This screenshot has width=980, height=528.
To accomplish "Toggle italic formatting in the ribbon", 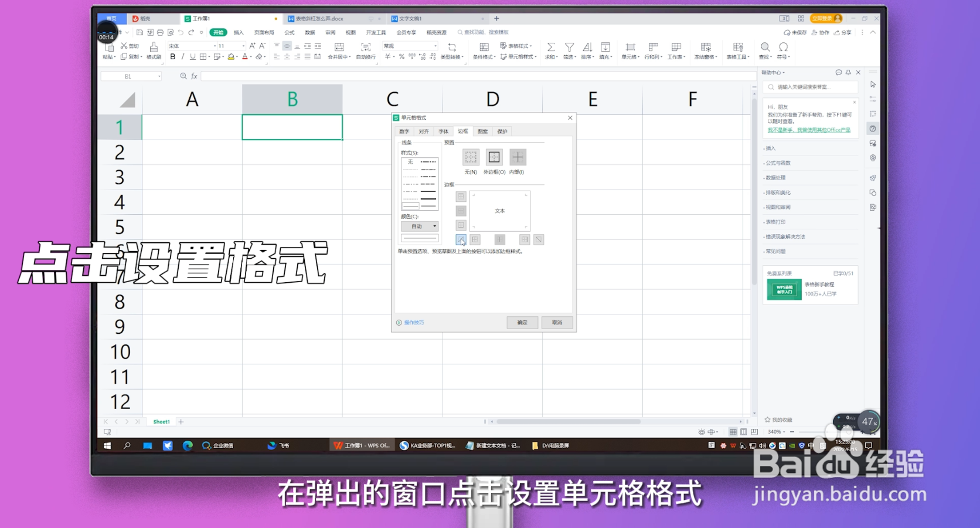I will (182, 57).
